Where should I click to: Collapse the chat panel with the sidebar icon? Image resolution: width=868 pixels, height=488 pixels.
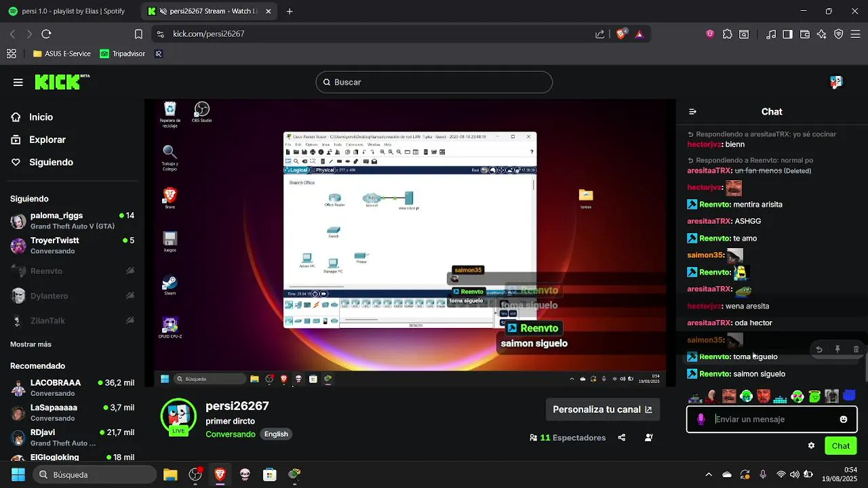tap(692, 112)
